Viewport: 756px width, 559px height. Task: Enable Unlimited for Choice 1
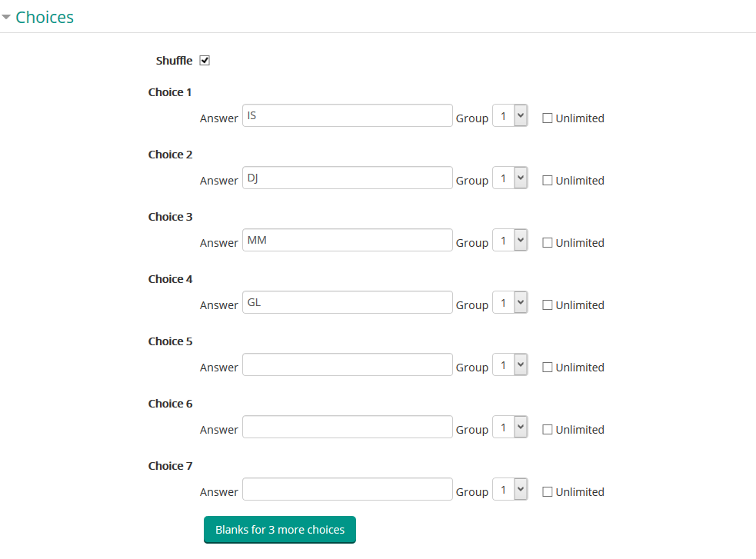click(548, 118)
